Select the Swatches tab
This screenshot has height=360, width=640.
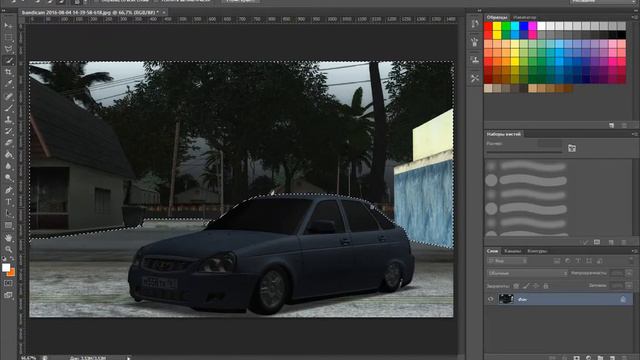click(x=497, y=17)
